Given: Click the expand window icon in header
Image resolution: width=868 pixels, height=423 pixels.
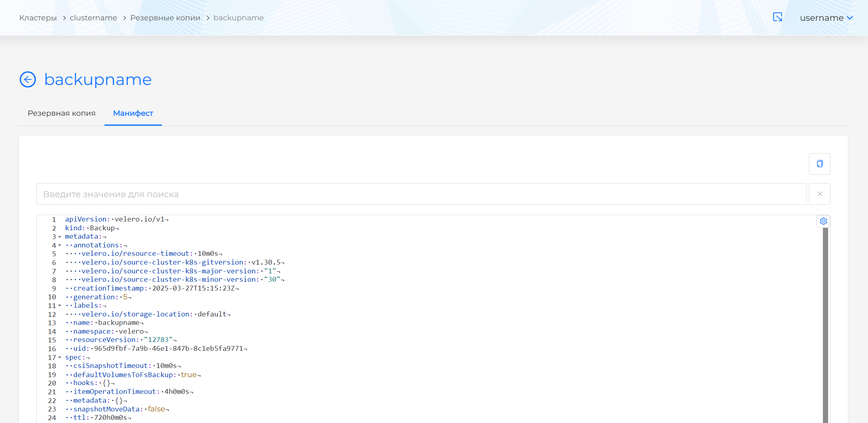Looking at the screenshot, I should tap(777, 17).
